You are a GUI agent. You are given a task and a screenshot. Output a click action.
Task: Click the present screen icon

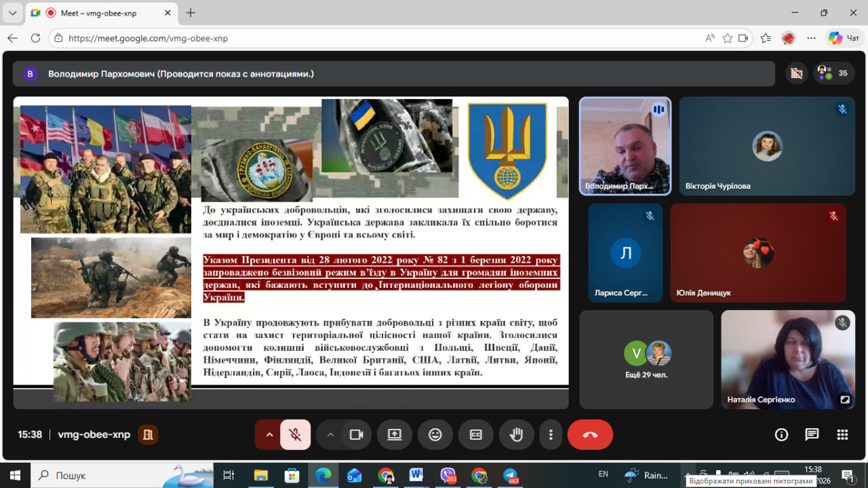(x=395, y=435)
